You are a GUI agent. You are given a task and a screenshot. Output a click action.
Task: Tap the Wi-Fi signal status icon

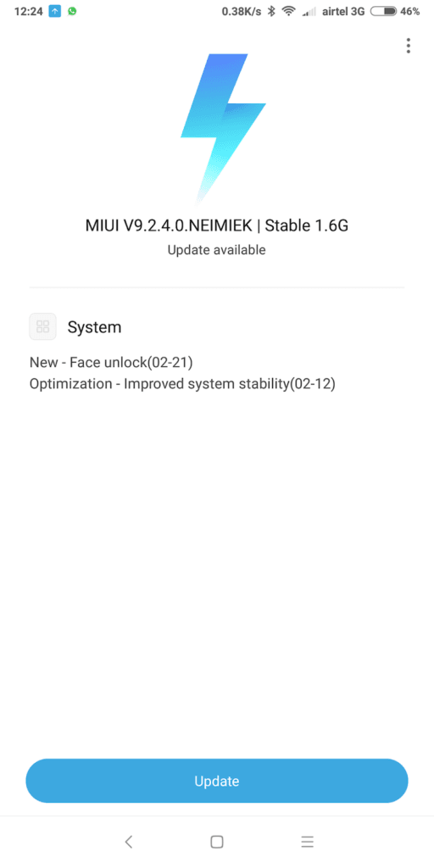tap(288, 11)
